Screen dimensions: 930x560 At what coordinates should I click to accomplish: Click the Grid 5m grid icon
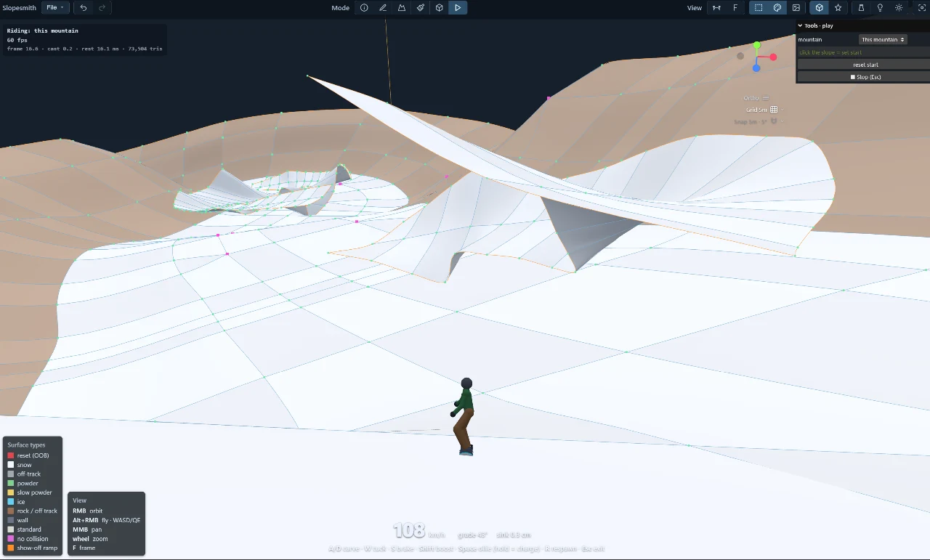[774, 110]
